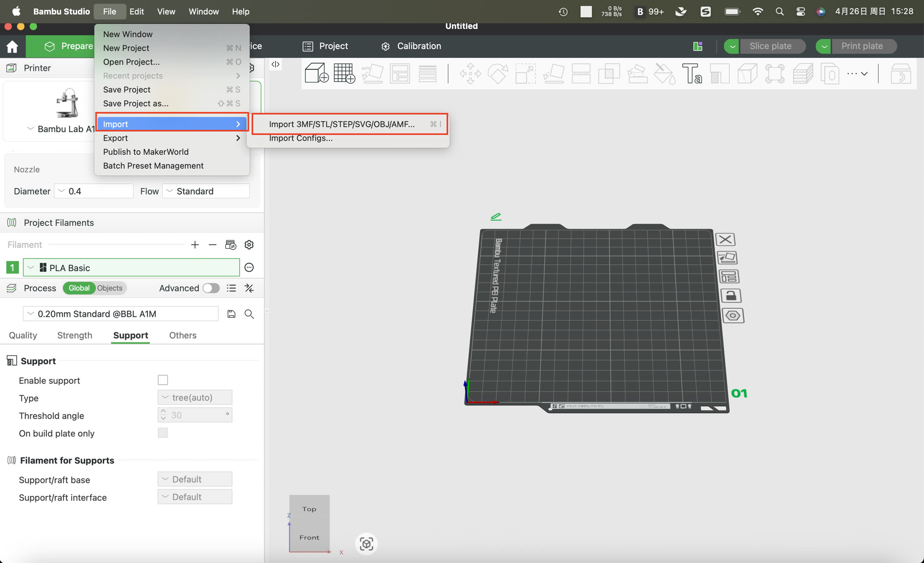Image resolution: width=924 pixels, height=563 pixels.
Task: Open the Export submenu
Action: [x=172, y=138]
